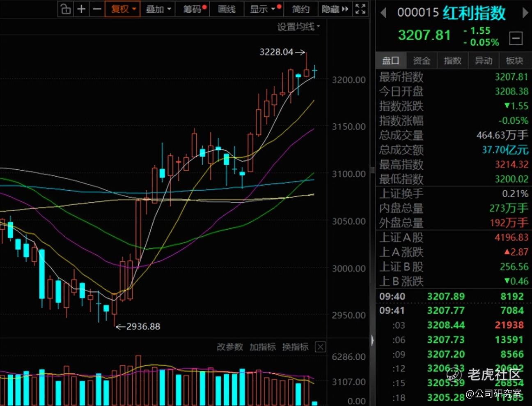Click the 总成交量 464.63万手 row
The image size is (532, 406).
(x=454, y=135)
